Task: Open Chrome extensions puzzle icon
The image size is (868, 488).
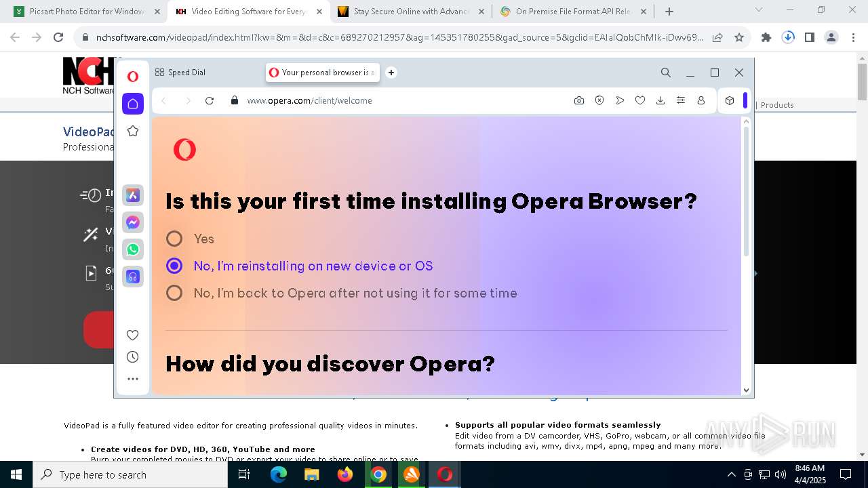Action: 766,37
